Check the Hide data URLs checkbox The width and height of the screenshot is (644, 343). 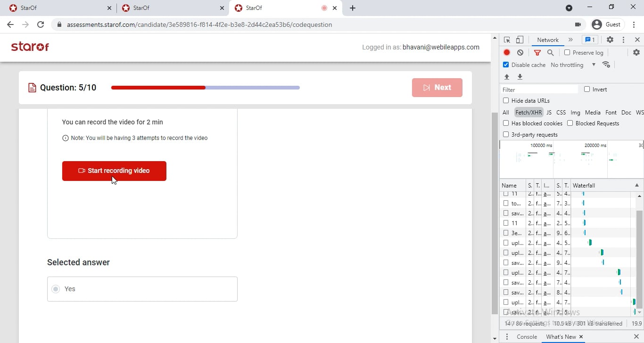(506, 101)
